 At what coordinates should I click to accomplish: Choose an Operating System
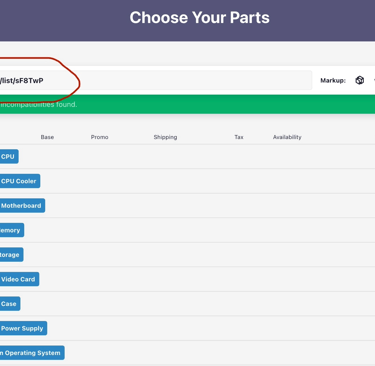click(x=32, y=353)
